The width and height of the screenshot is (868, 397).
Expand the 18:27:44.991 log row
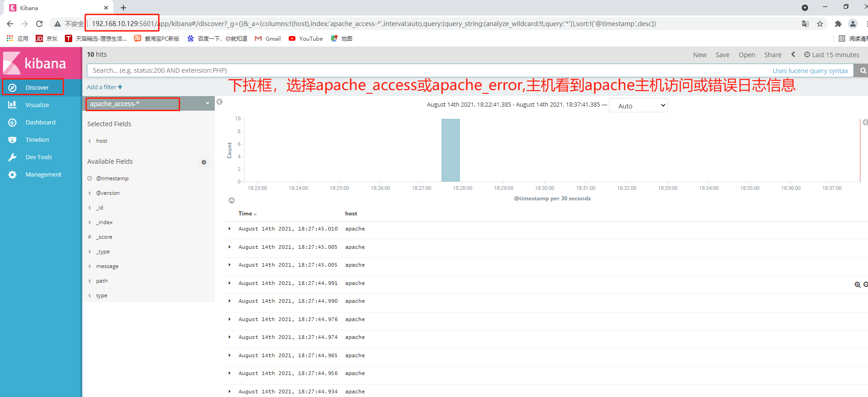click(x=229, y=283)
